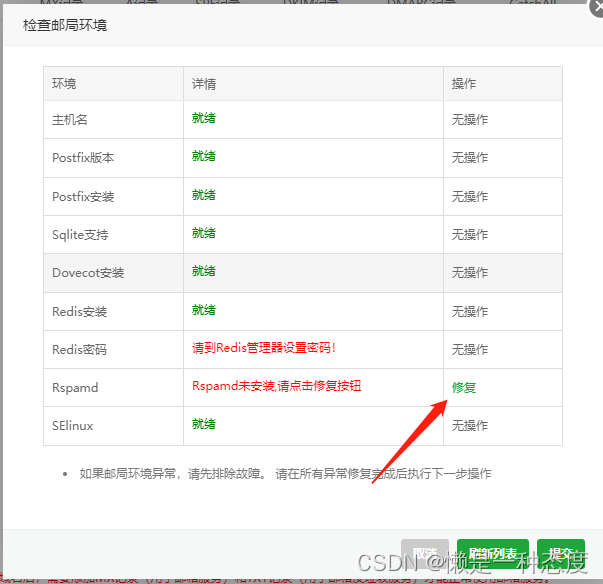The image size is (603, 584).
Task: Click the 检查邮局环境 dialog title
Action: click(x=65, y=25)
